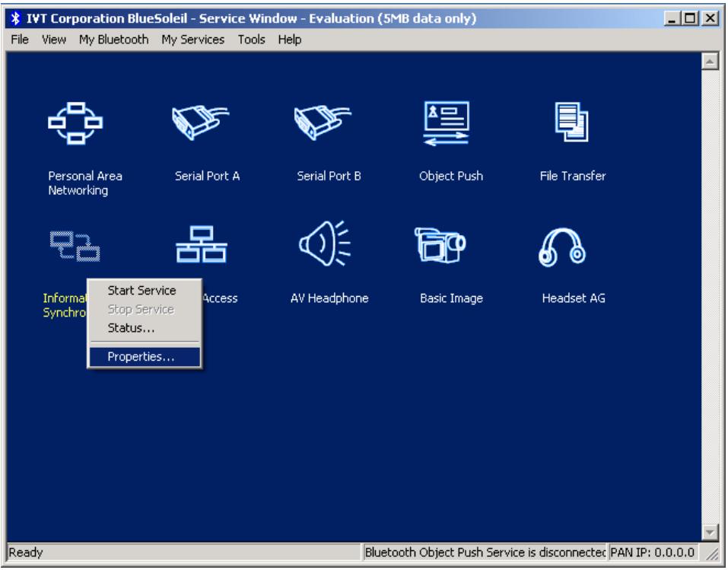Viewport: 728px width, 570px height.
Task: Open the My Bluetooth menu
Action: pos(114,40)
